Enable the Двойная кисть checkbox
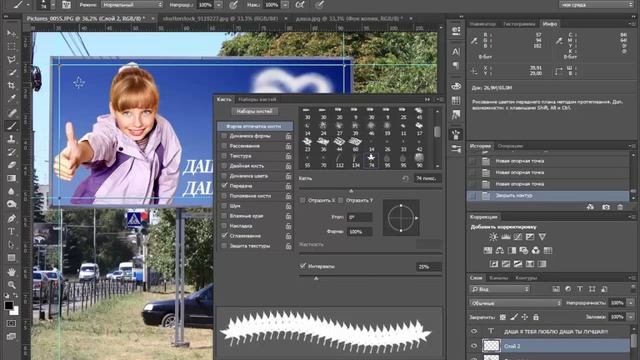Screen dimensions: 640x360 [x=224, y=166]
